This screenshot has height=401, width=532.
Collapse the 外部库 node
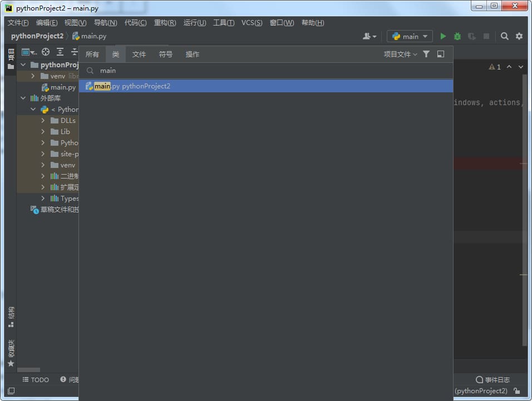[x=23, y=98]
